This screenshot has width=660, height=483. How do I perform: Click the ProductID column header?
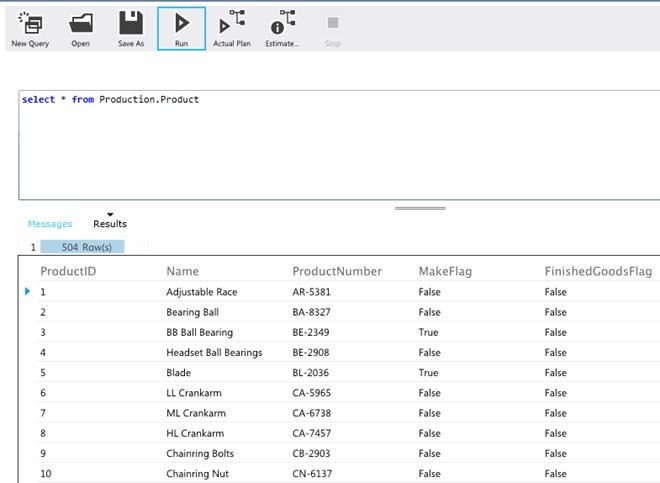[68, 271]
